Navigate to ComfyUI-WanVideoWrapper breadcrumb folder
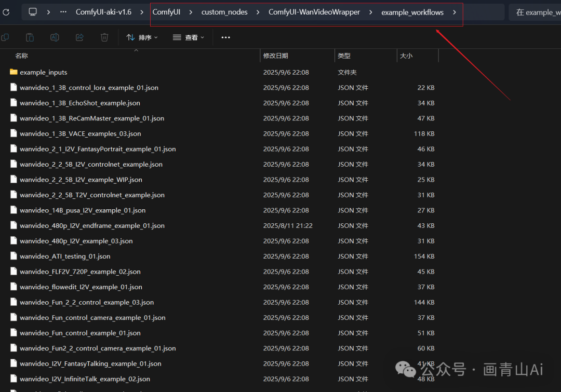 click(314, 12)
